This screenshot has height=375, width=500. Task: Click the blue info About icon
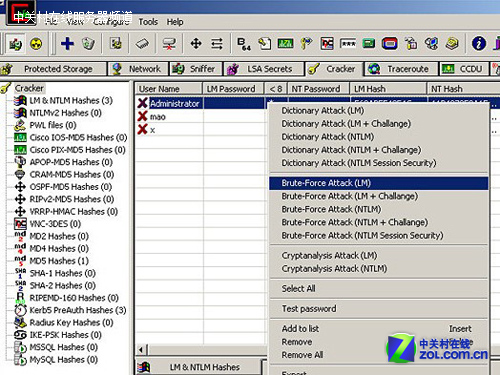click(479, 43)
